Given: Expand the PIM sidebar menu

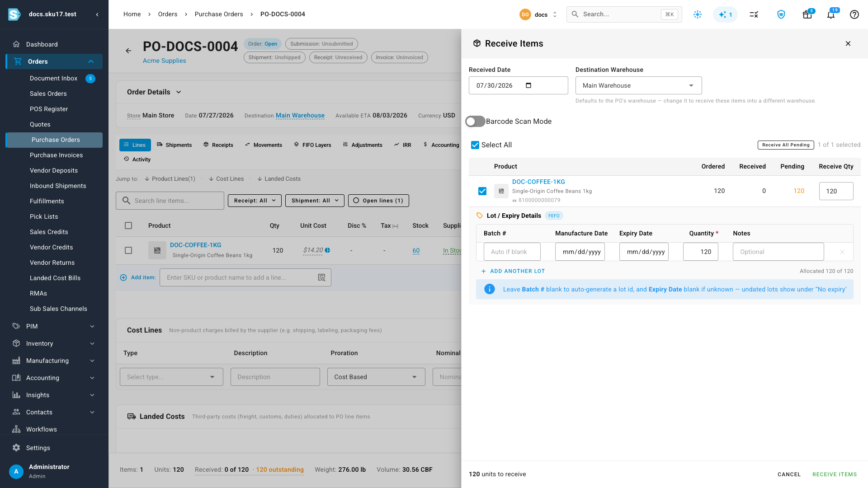Looking at the screenshot, I should tap(54, 326).
